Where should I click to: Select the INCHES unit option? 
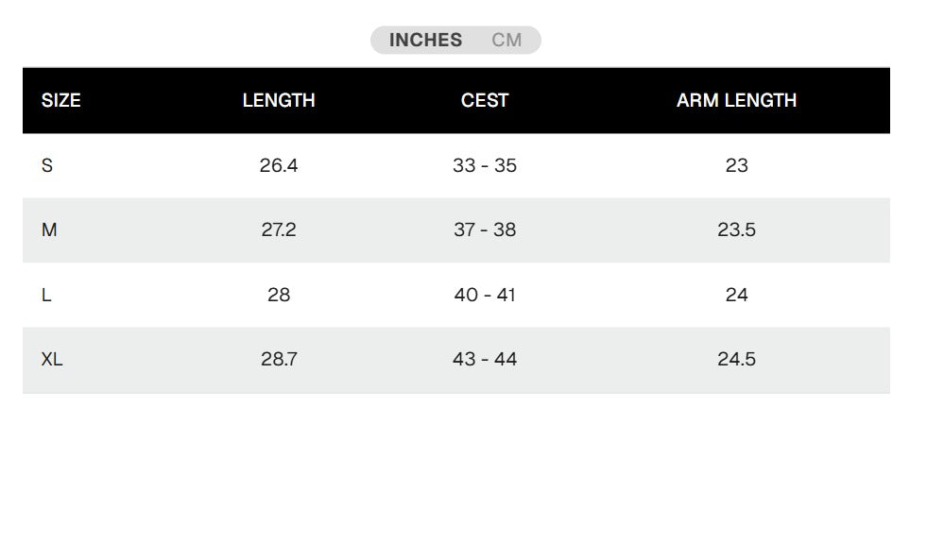pyautogui.click(x=425, y=41)
